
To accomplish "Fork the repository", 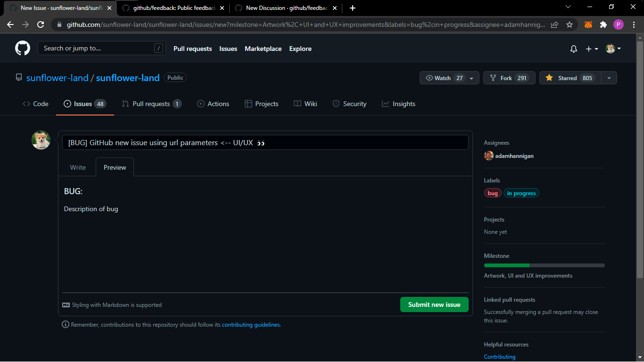I will click(509, 78).
